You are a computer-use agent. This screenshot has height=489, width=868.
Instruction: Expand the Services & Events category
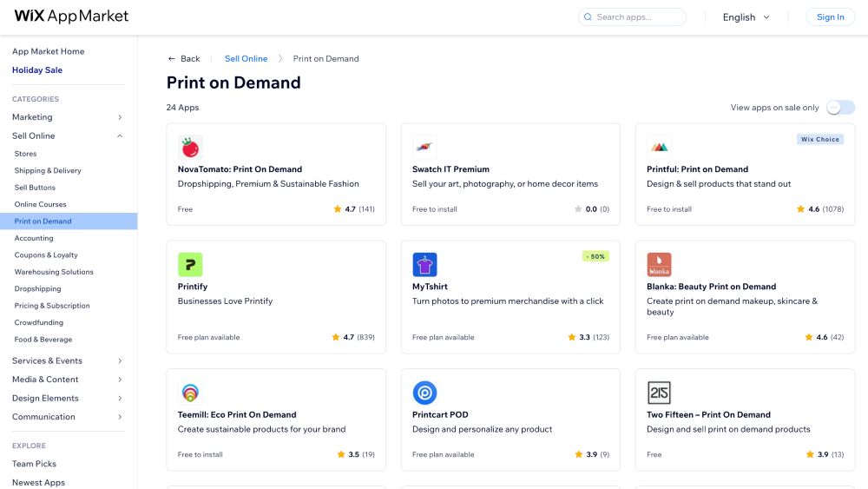point(120,361)
